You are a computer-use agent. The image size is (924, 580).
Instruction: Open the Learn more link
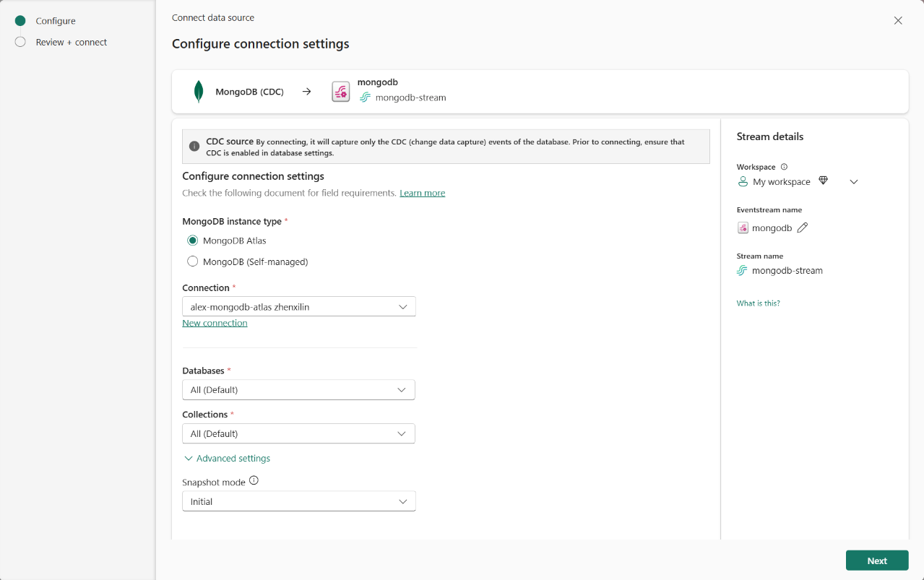(422, 193)
